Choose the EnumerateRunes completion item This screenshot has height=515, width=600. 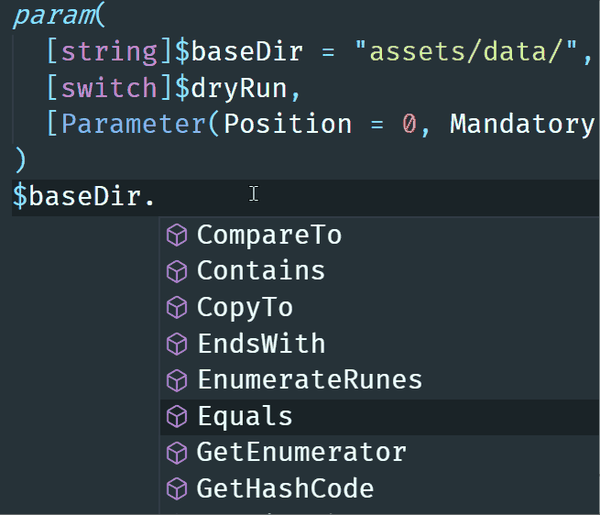pos(380,380)
